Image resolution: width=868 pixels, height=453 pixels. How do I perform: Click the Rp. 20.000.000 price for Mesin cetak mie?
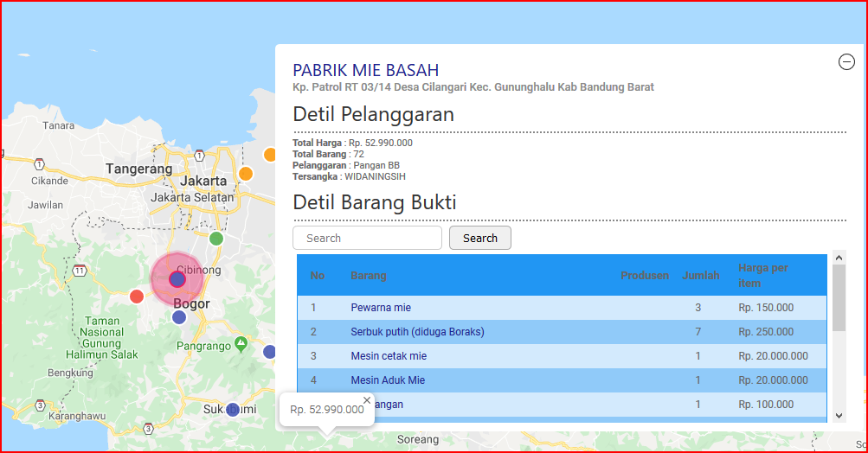tap(774, 356)
